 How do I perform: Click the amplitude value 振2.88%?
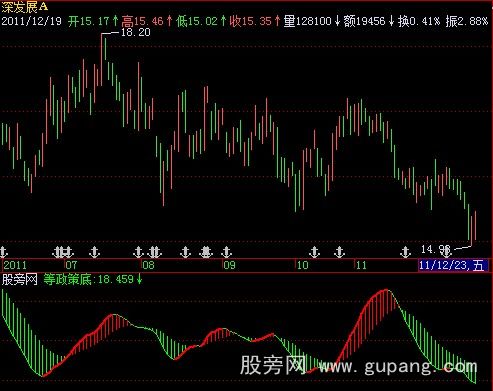[x=467, y=21]
